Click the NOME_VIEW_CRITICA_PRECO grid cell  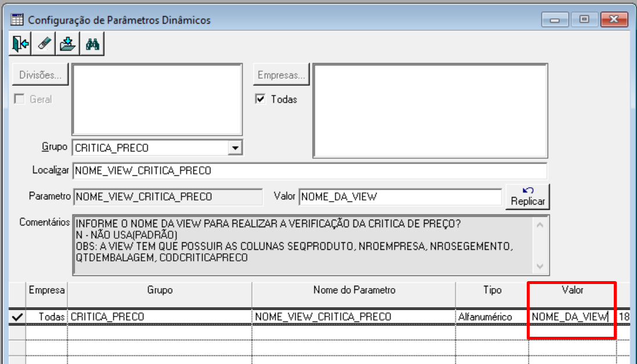click(354, 317)
